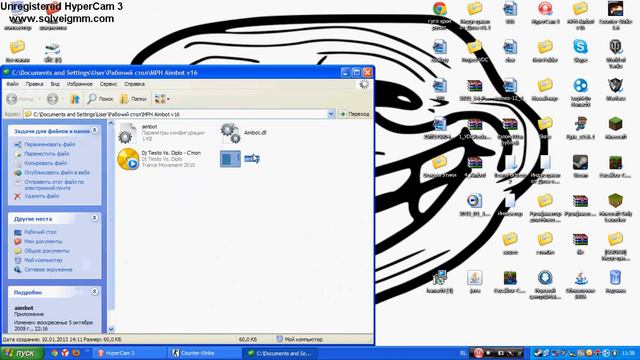Click the red HyperCam recording tray button
640x360 pixels.
point(478,353)
